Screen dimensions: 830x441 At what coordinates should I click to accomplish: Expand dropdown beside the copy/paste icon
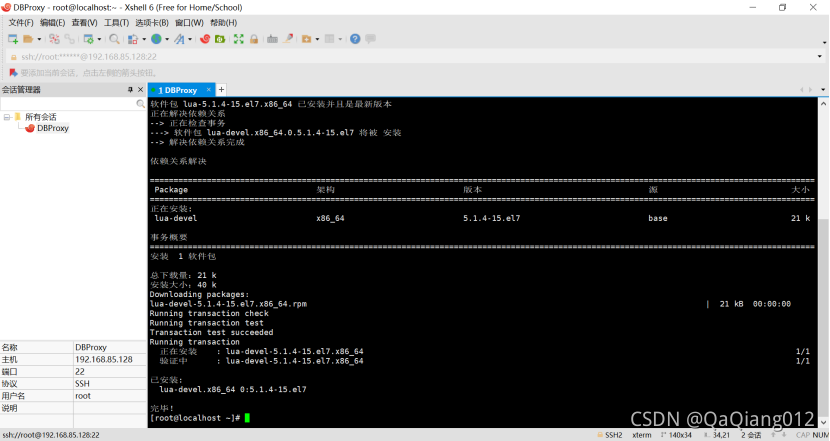(x=144, y=39)
